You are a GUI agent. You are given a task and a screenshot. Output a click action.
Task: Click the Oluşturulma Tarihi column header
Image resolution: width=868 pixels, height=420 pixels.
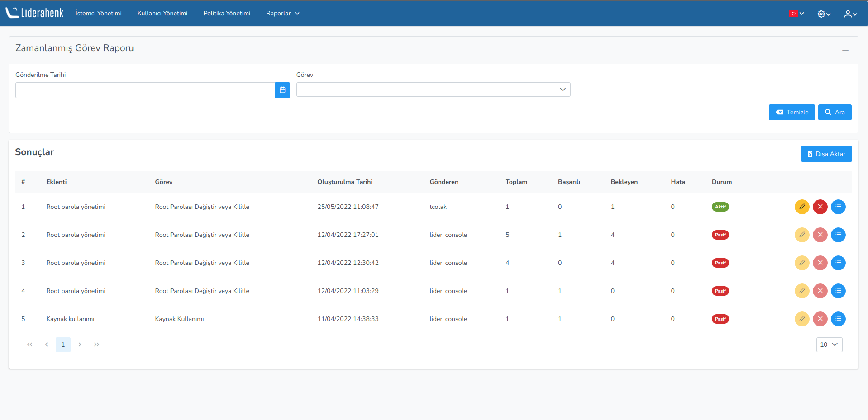tap(345, 182)
